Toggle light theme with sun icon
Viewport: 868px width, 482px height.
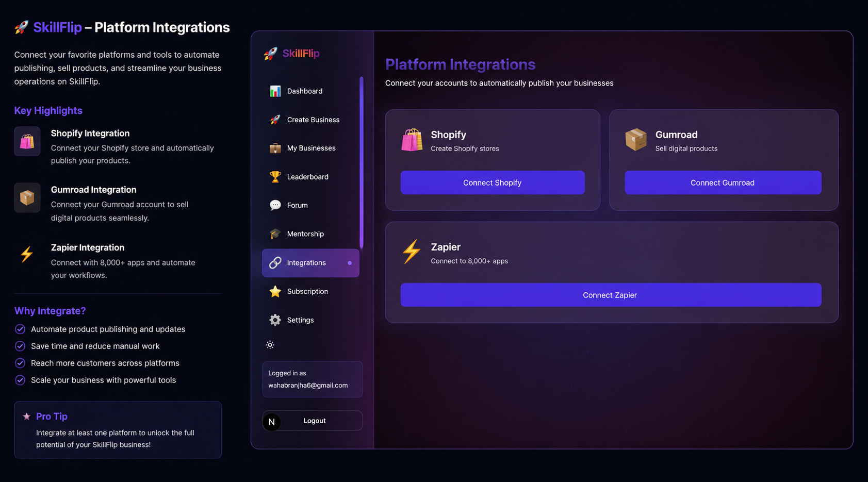(270, 345)
